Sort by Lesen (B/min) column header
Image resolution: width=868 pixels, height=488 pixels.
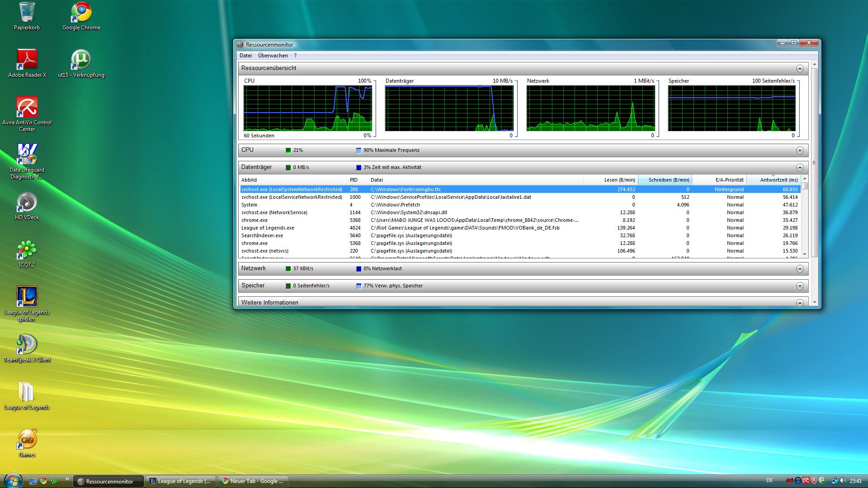click(x=611, y=180)
